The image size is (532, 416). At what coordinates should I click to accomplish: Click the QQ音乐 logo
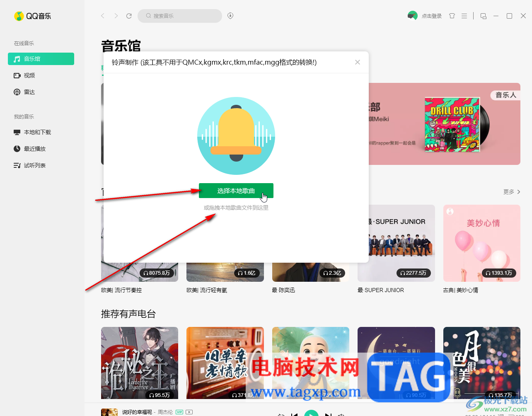coord(32,16)
